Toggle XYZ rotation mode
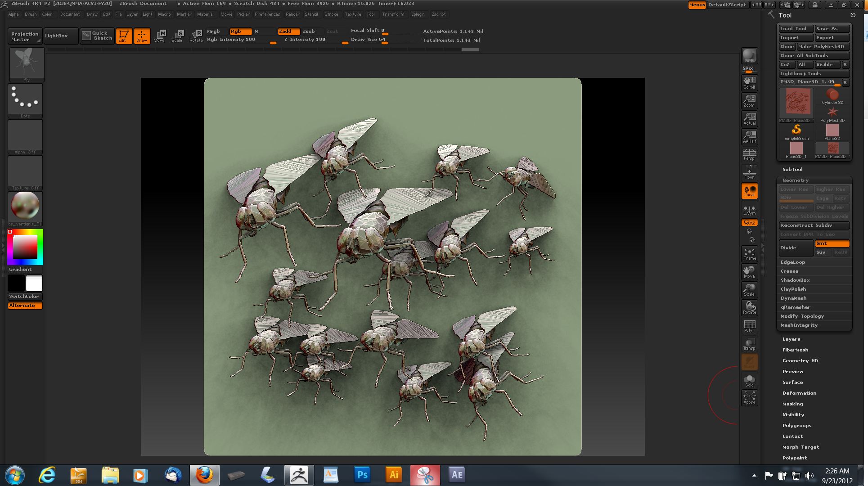The width and height of the screenshot is (868, 486). [x=749, y=223]
